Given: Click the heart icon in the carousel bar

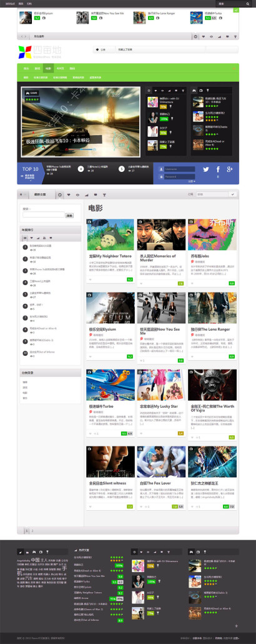Looking at the screenshot, I should [204, 36].
